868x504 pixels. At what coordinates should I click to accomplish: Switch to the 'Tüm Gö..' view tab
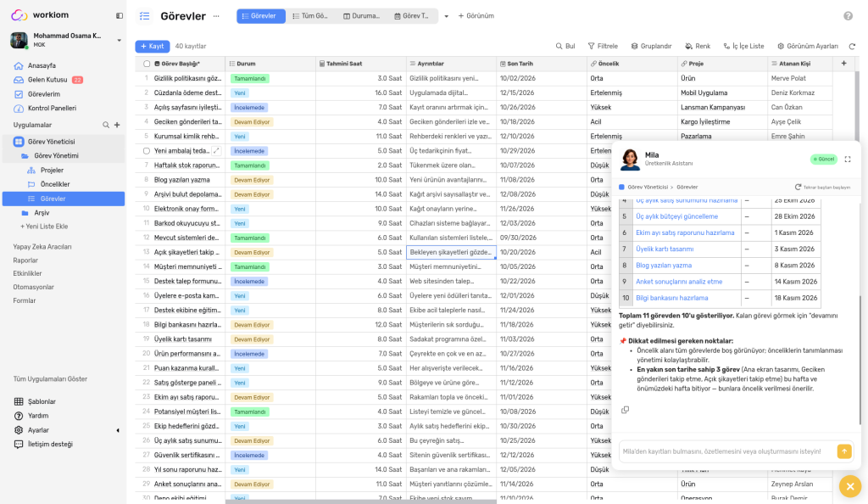click(310, 16)
